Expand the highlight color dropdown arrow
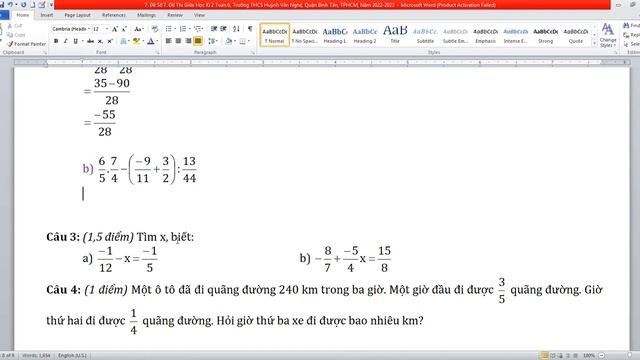The image size is (640, 360). 142,41
